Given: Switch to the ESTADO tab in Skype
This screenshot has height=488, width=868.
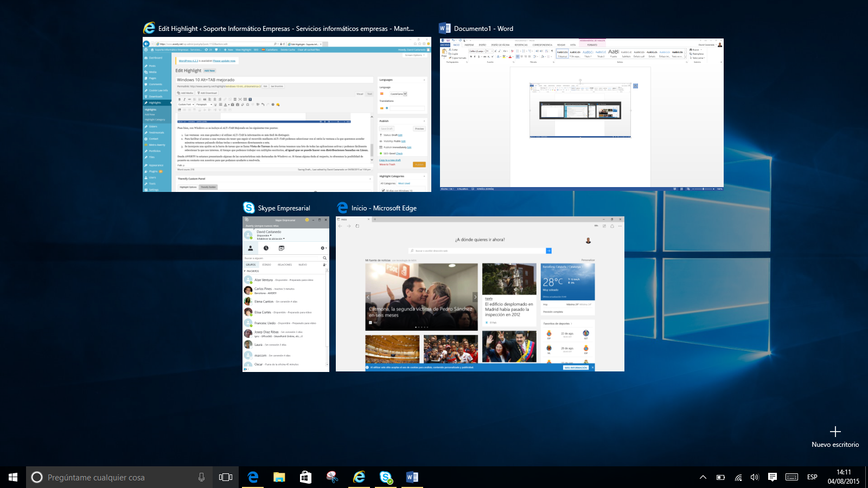Looking at the screenshot, I should click(267, 265).
